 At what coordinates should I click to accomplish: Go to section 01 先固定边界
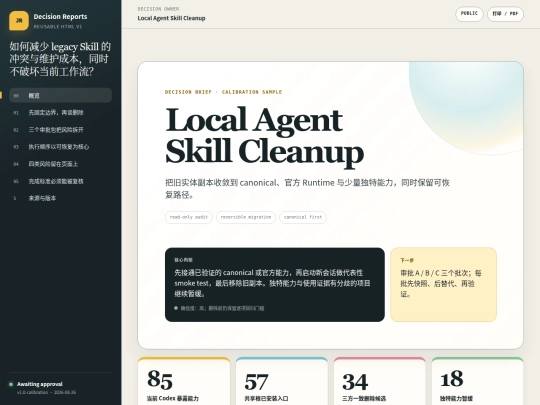61,113
